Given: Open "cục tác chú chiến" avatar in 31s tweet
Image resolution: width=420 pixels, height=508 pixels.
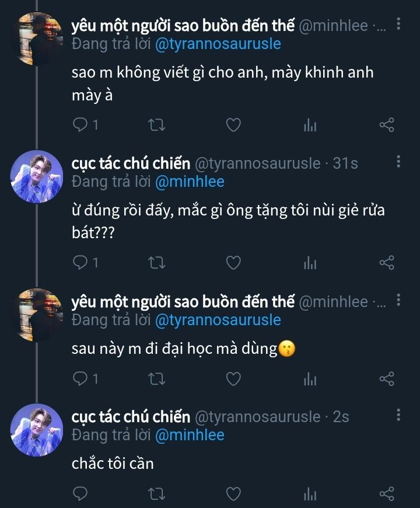Looking at the screenshot, I should 37,176.
